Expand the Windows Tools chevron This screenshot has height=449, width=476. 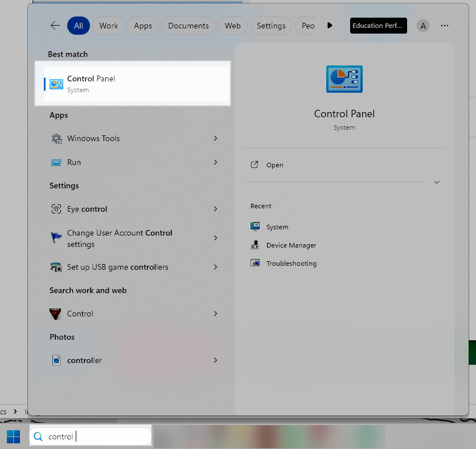click(x=215, y=138)
